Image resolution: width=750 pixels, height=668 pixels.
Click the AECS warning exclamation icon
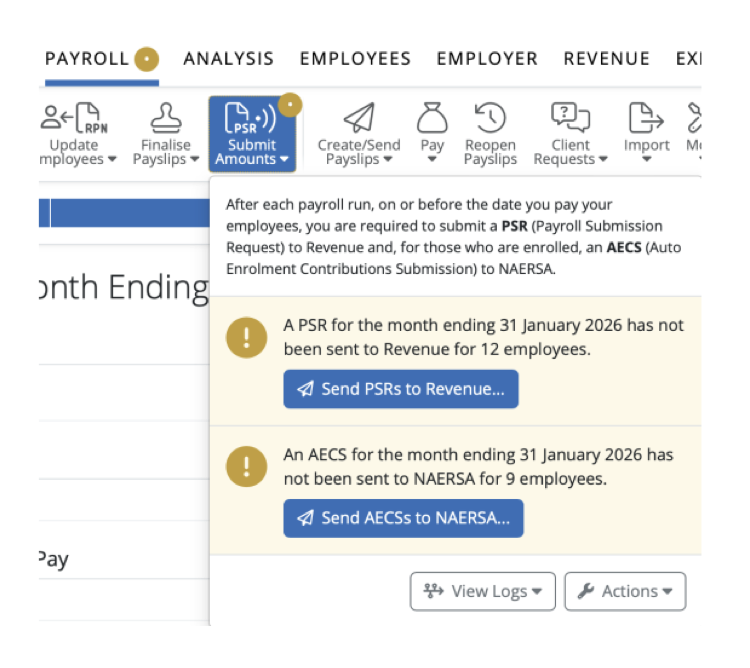[246, 467]
